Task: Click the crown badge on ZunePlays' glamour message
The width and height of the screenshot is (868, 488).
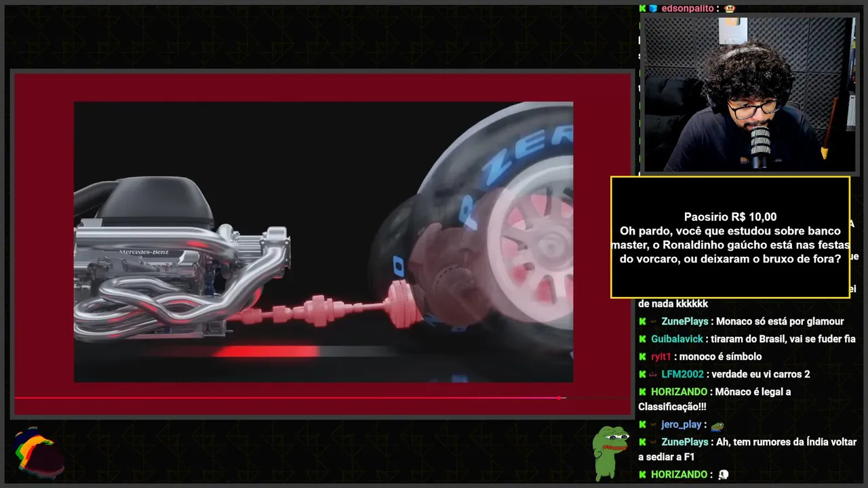Action: (654, 321)
